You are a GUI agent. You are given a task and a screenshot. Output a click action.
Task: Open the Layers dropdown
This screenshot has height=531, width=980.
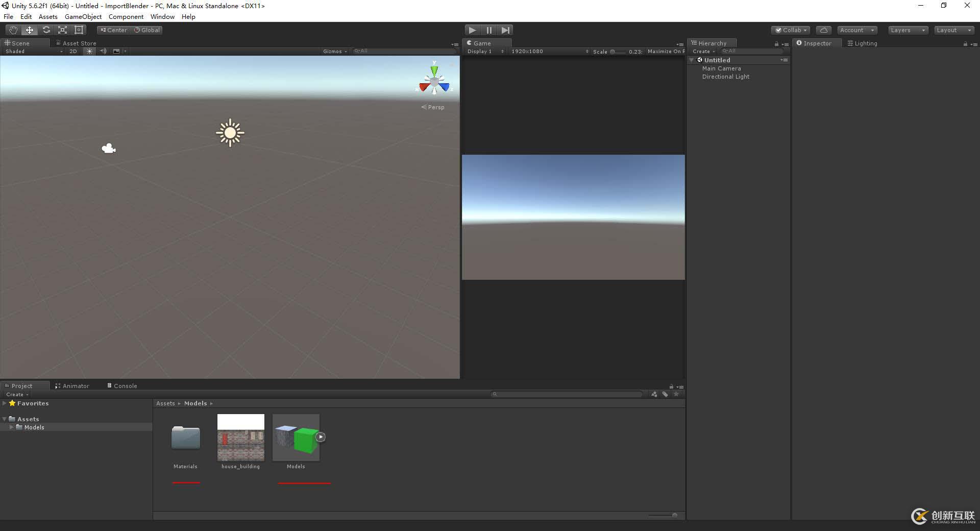click(x=908, y=30)
